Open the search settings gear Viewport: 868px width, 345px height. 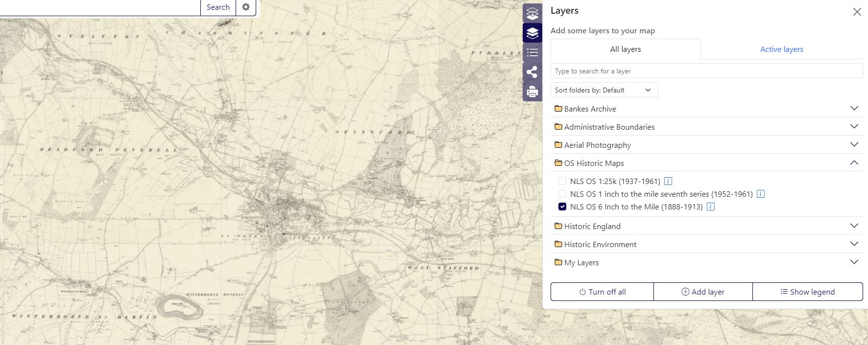point(246,7)
